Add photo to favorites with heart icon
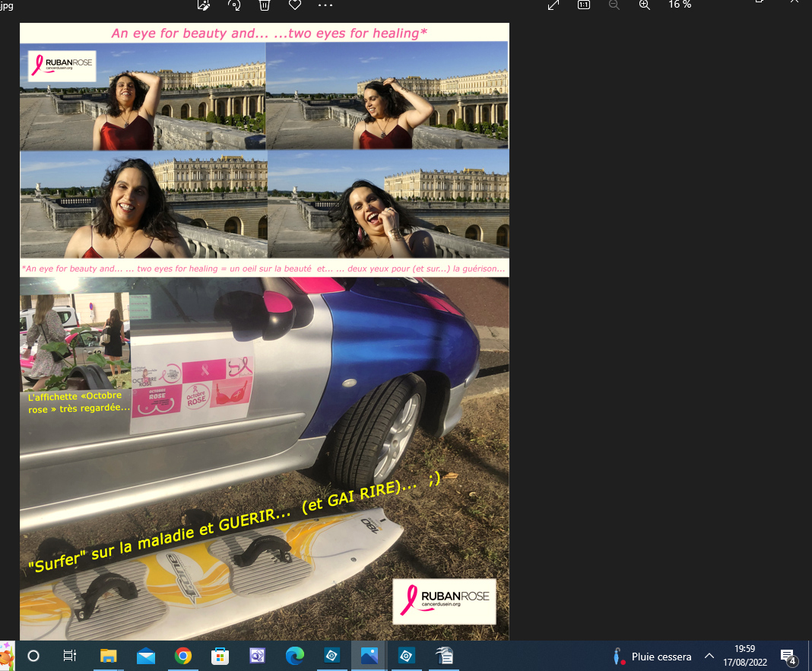This screenshot has width=812, height=671. 295,5
